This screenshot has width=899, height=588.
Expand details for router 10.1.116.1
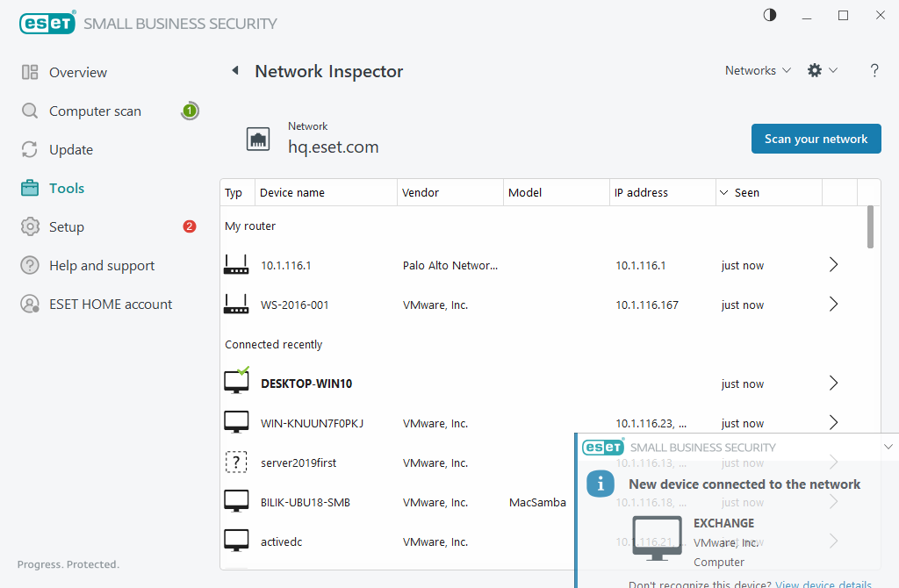coord(834,265)
